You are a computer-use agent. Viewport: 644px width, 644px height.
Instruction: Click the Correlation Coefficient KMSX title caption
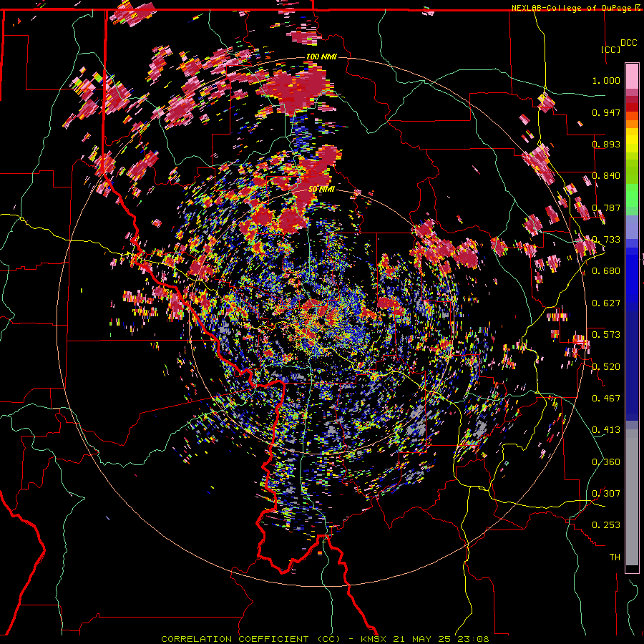(x=325, y=639)
